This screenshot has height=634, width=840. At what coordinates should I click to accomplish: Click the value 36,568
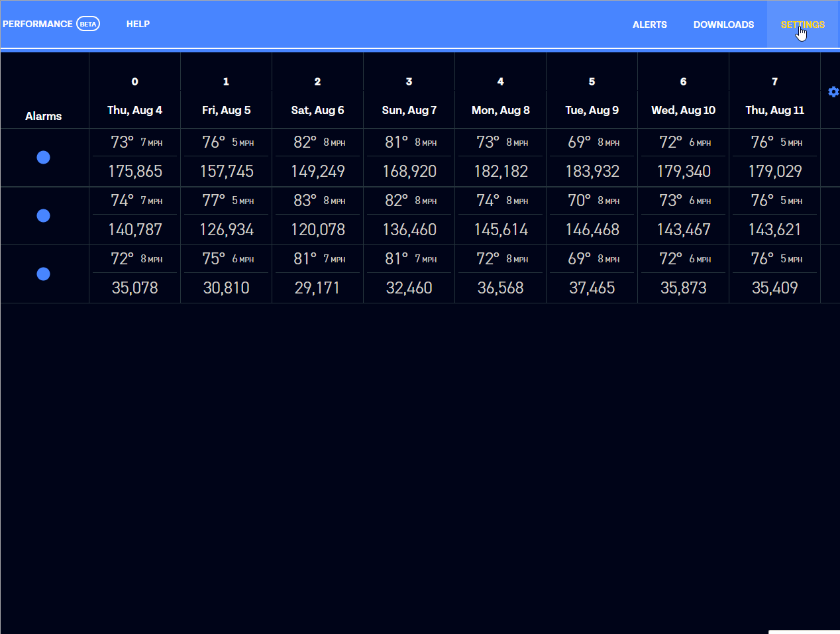(x=501, y=288)
